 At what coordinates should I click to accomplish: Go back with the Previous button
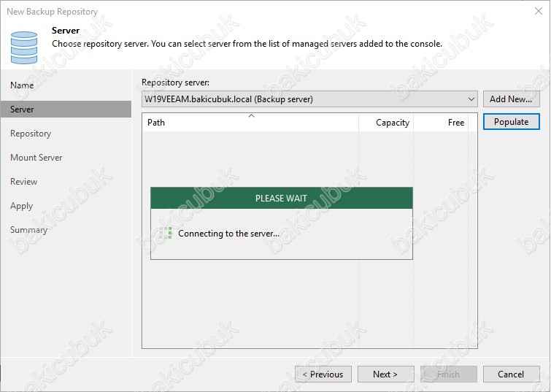(323, 374)
